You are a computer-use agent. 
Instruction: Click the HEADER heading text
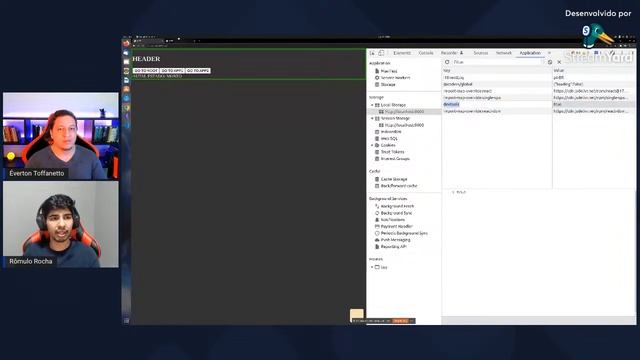[x=146, y=59]
